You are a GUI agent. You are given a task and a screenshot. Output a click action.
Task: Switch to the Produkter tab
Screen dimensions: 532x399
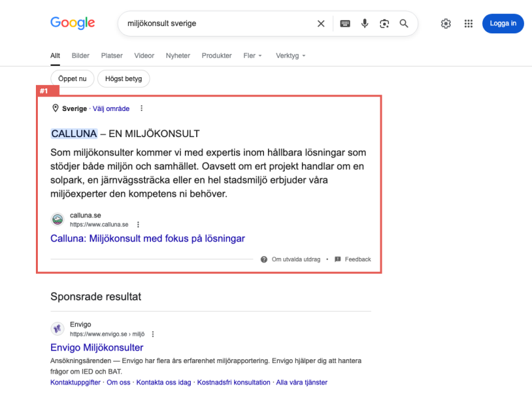pyautogui.click(x=217, y=56)
